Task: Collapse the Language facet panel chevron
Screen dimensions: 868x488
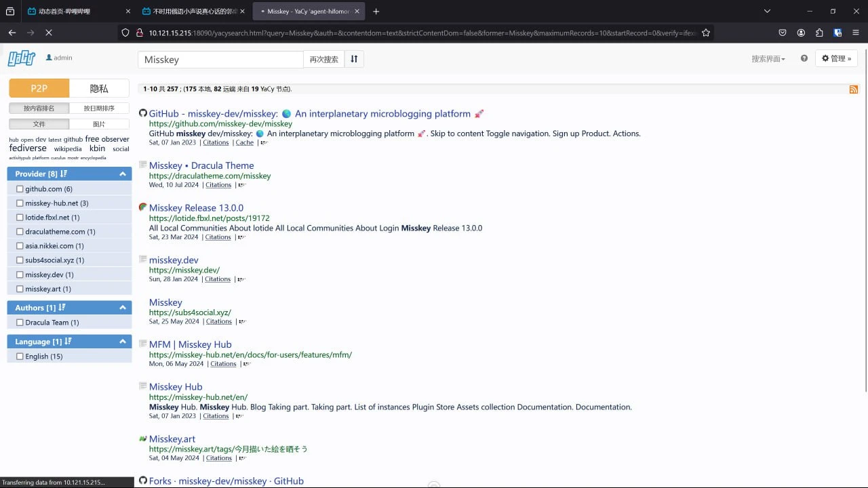Action: [123, 342]
